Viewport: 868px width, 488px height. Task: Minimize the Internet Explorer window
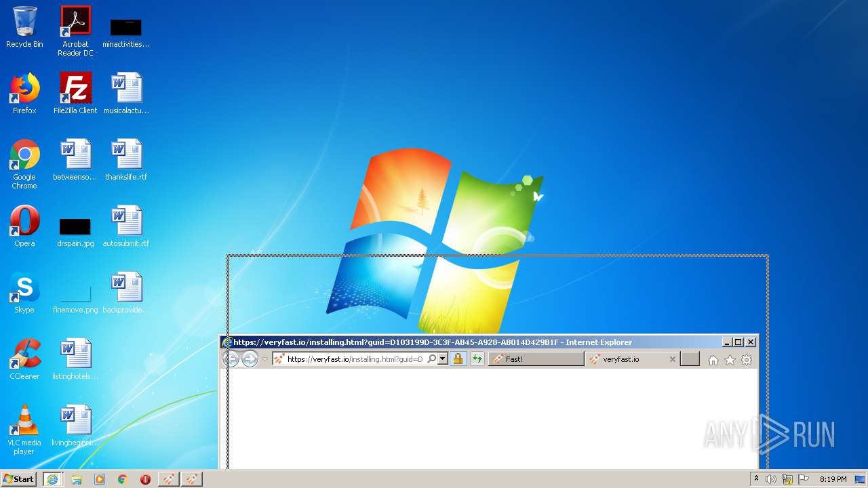(x=728, y=342)
